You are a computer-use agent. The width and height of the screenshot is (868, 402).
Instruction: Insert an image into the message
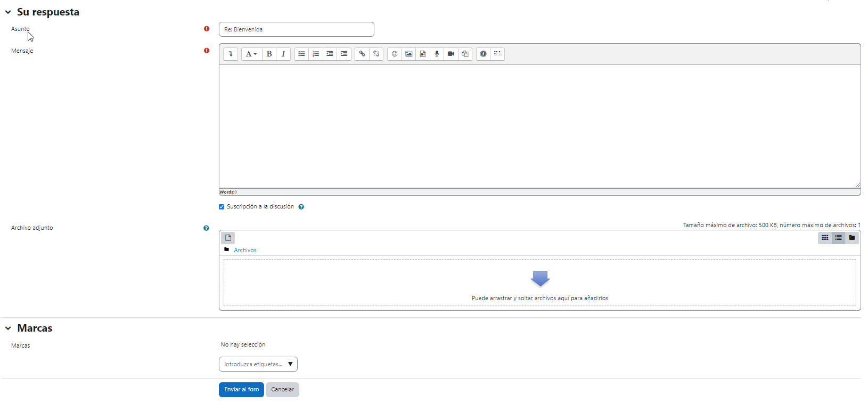click(x=408, y=54)
